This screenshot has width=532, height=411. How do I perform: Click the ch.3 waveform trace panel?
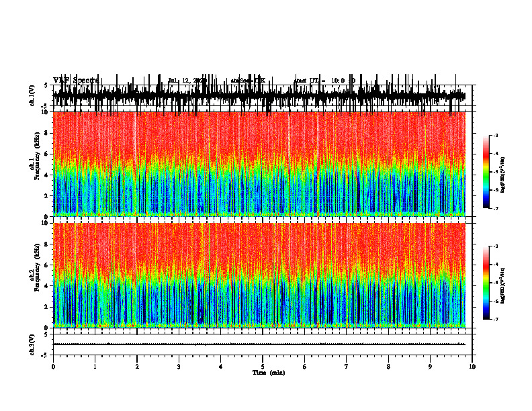(x=263, y=345)
